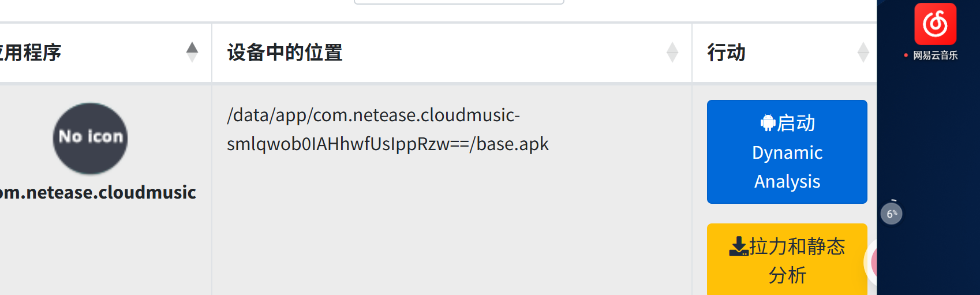Viewport: 980px width, 295px height.
Task: Click the gray "No icon" app placeholder
Action: [91, 139]
